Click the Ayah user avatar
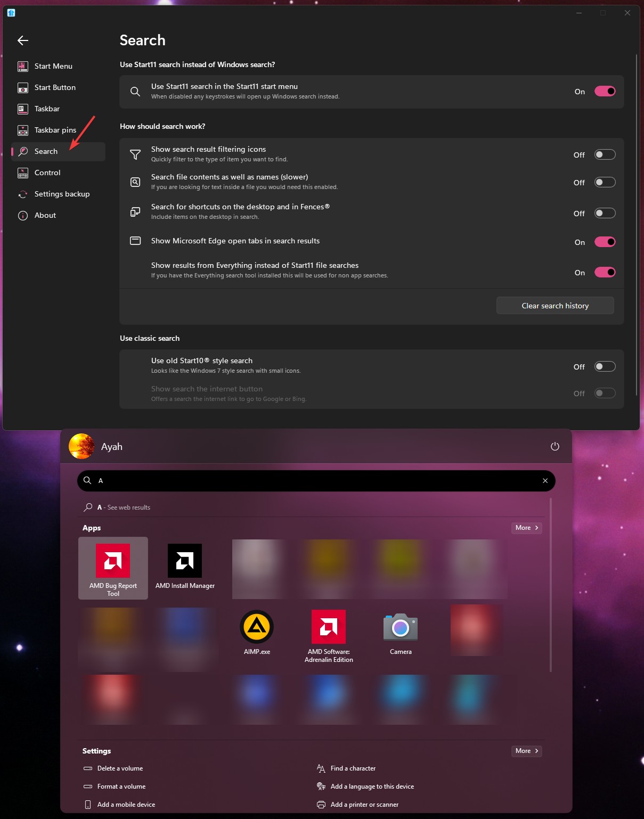 click(x=81, y=446)
